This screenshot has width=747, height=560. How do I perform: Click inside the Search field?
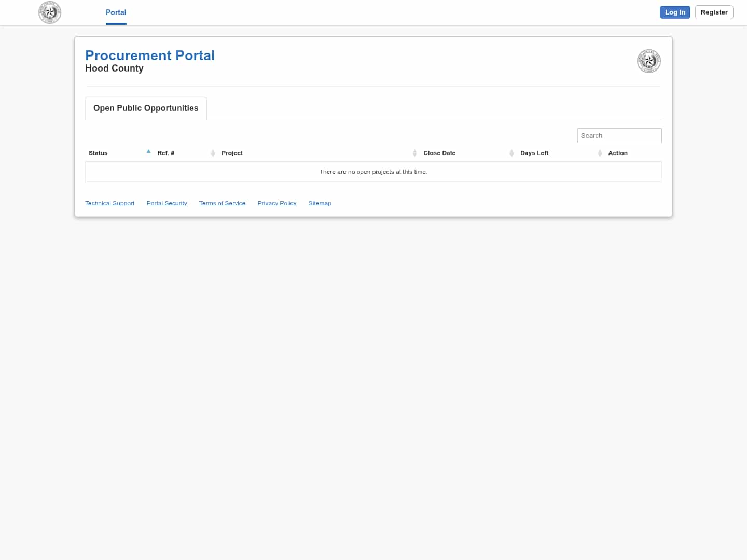coord(619,135)
